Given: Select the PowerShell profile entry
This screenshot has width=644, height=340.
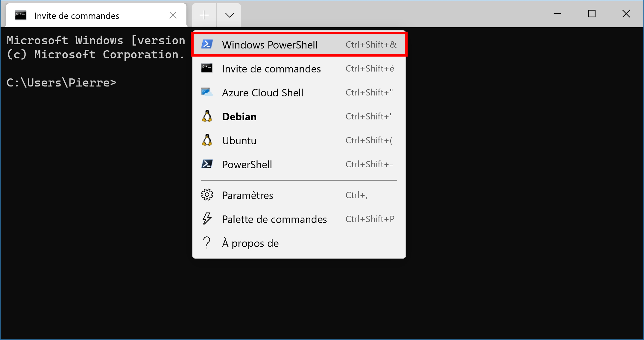Looking at the screenshot, I should pos(299,164).
